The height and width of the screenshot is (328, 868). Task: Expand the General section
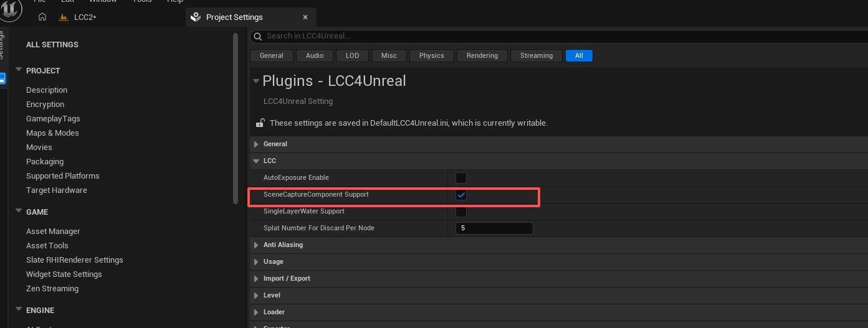tap(256, 144)
